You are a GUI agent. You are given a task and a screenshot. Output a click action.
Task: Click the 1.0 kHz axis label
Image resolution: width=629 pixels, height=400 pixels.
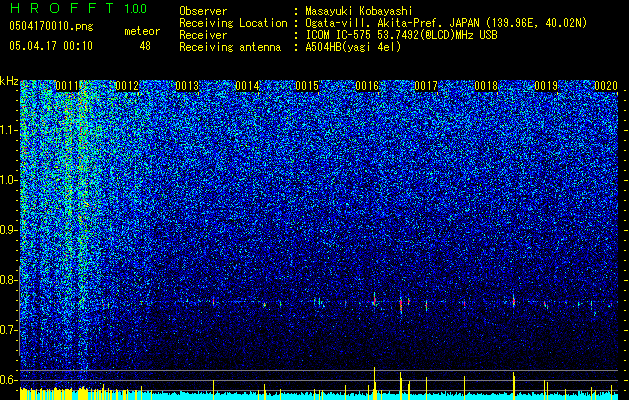tap(9, 180)
